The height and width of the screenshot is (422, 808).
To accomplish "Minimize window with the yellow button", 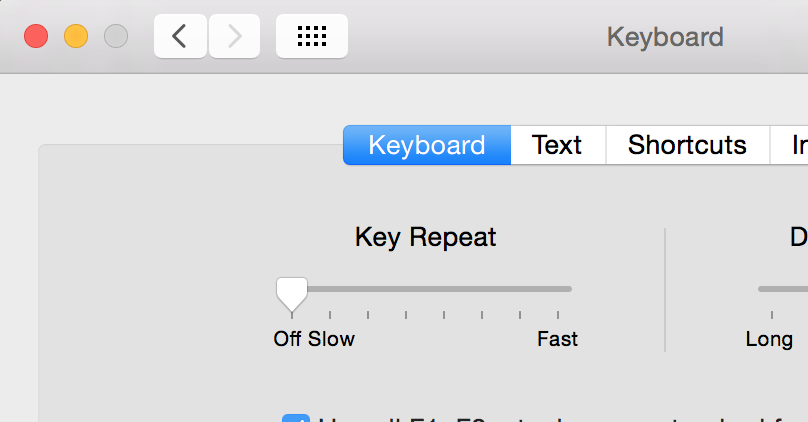I will click(x=76, y=37).
